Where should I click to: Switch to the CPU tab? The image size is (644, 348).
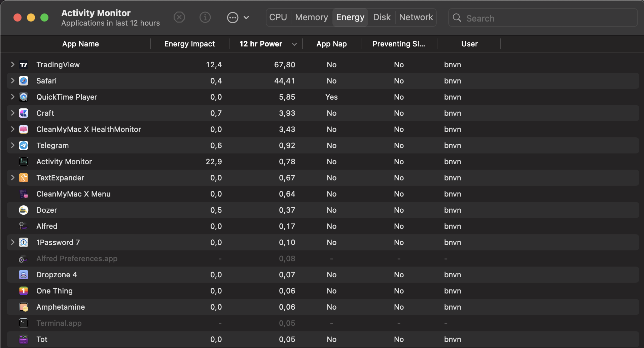(278, 17)
